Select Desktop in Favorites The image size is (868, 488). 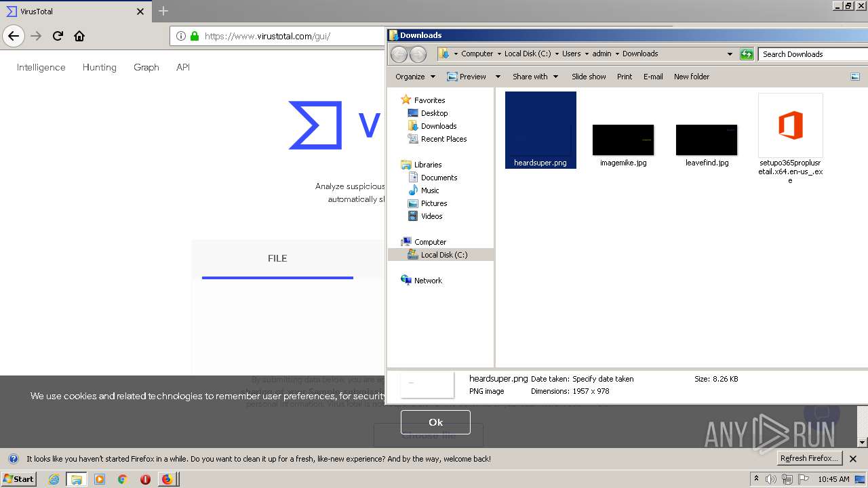click(x=434, y=113)
